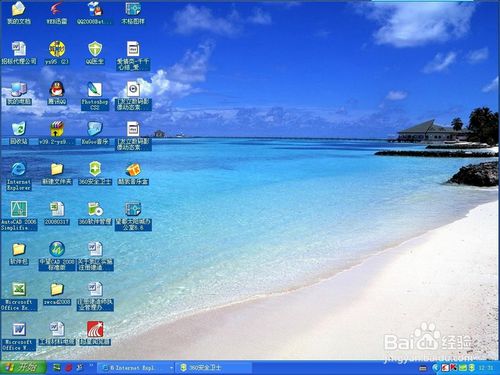Select the ys95 (2) desktop icon
Image resolution: width=500 pixels, height=375 pixels.
tap(57, 53)
